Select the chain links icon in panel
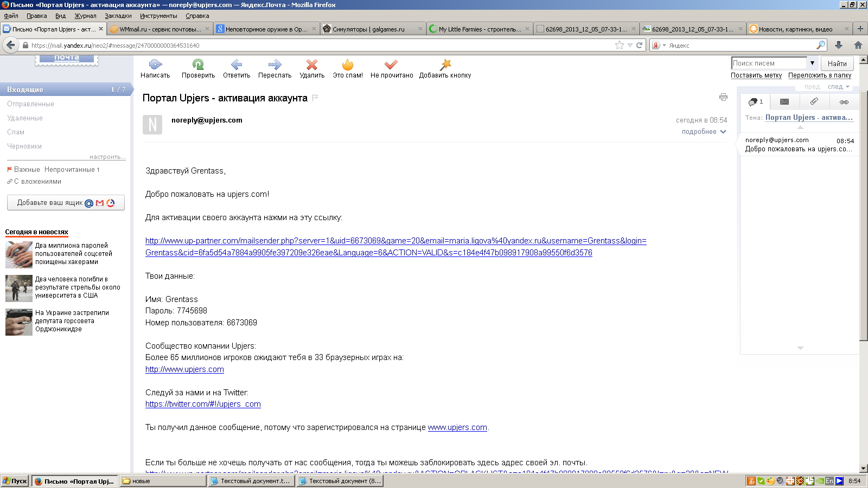The width and height of the screenshot is (868, 488). pos(844,102)
